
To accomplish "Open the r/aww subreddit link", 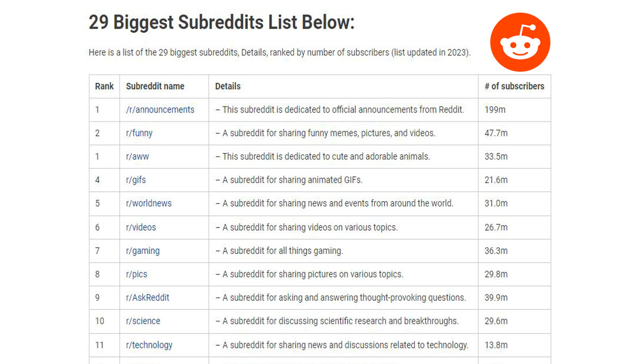I will click(x=135, y=156).
